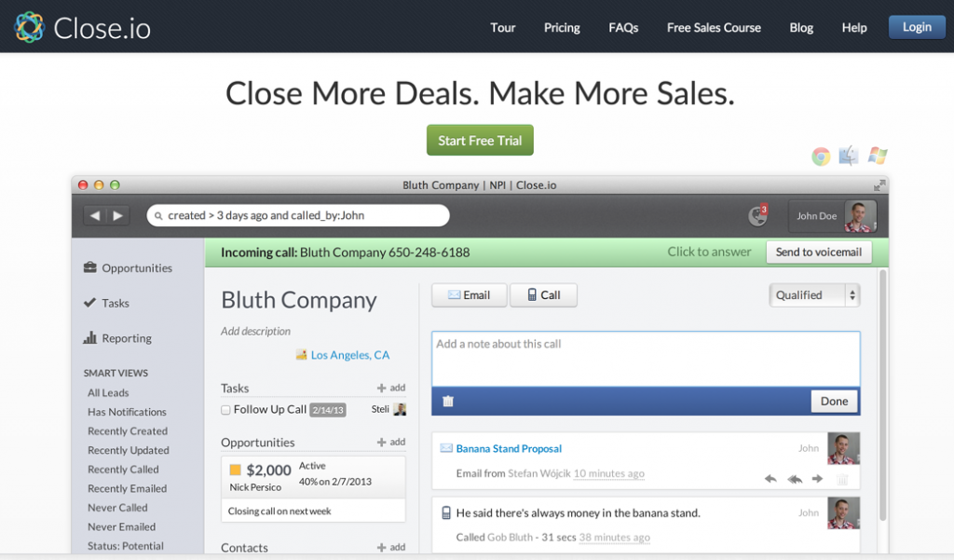Click the Done button
This screenshot has width=954, height=560.
coord(834,401)
